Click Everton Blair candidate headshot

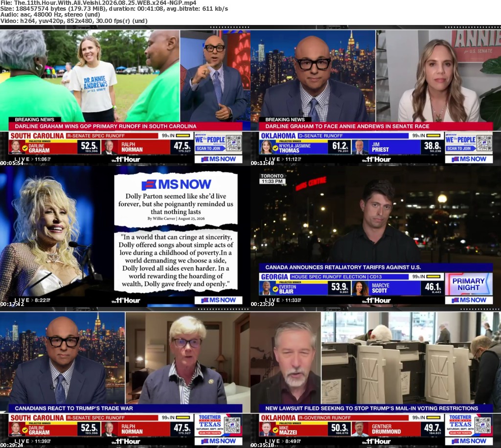(x=266, y=288)
